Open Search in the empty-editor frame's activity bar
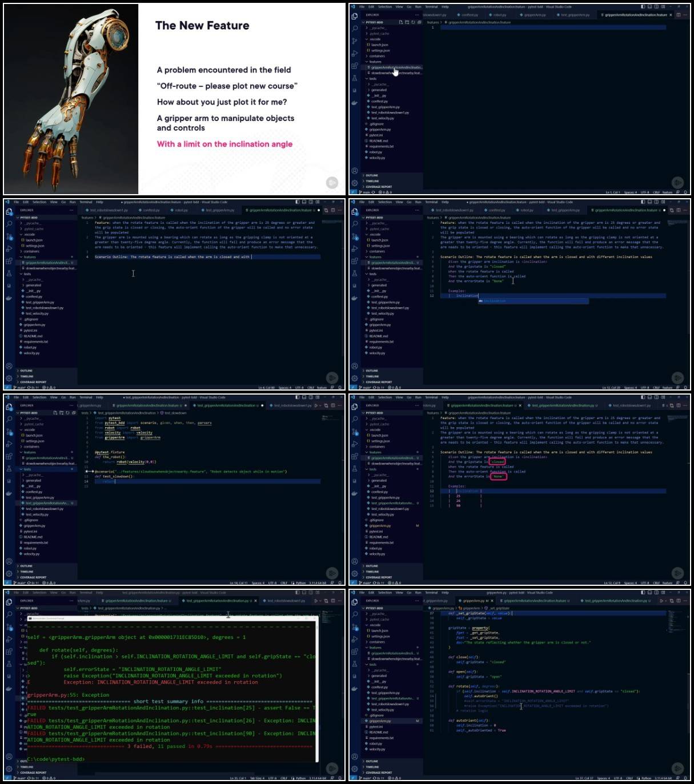 point(355,29)
